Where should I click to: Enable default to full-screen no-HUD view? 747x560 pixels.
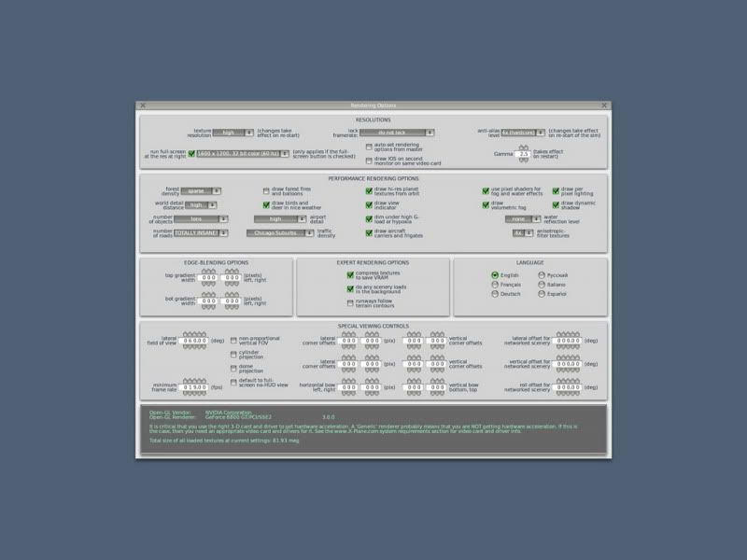(x=233, y=383)
